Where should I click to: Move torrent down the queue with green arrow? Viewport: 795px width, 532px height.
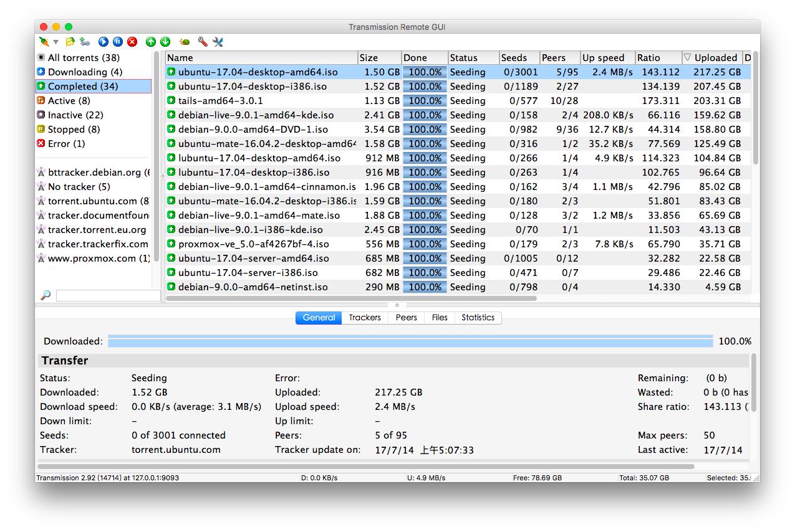point(165,42)
